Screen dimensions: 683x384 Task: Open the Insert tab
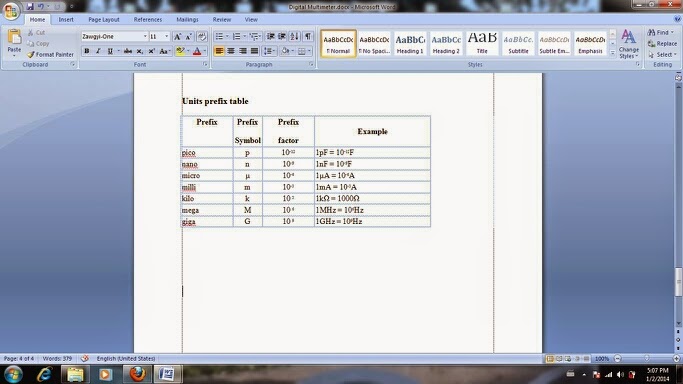(66, 20)
